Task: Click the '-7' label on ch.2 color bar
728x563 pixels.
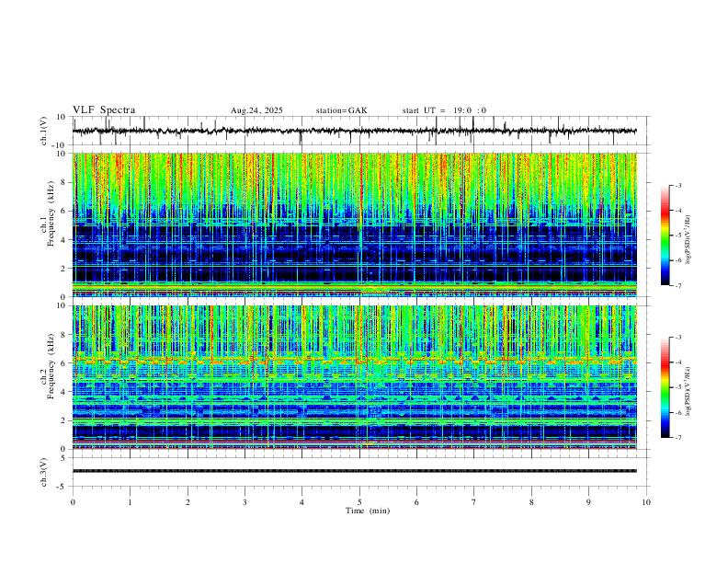Action: point(677,438)
